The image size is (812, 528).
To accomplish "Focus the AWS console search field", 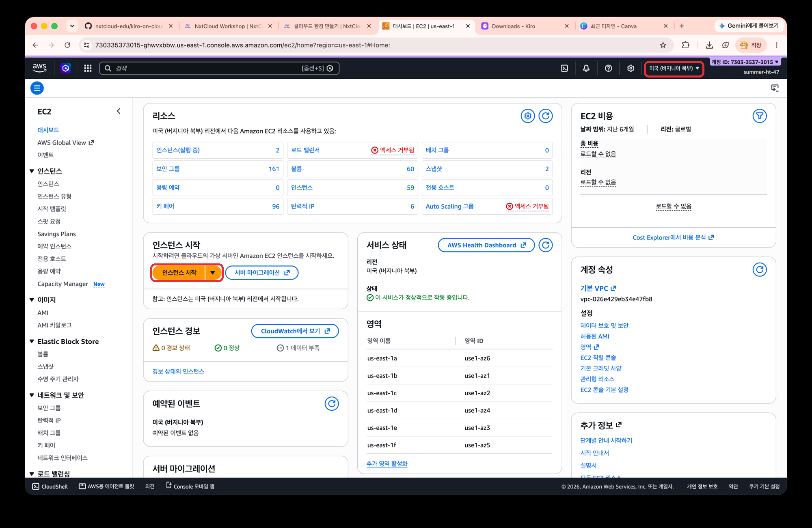I will click(x=219, y=68).
